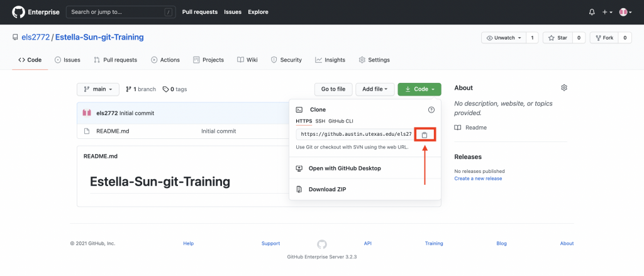Click the watchers count 1
Screen dimensions: 644x276
[532, 38]
